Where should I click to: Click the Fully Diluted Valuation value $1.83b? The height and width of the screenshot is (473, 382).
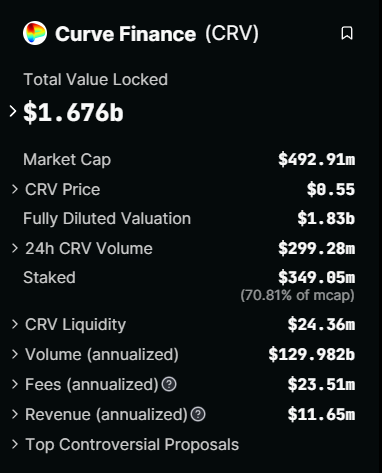[326, 219]
